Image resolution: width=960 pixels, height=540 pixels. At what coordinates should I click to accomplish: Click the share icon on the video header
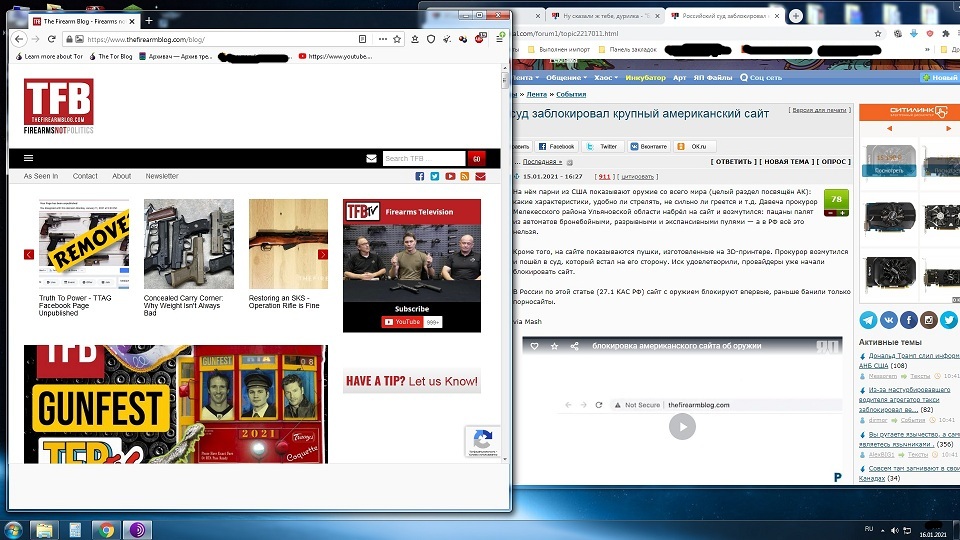[x=574, y=346]
